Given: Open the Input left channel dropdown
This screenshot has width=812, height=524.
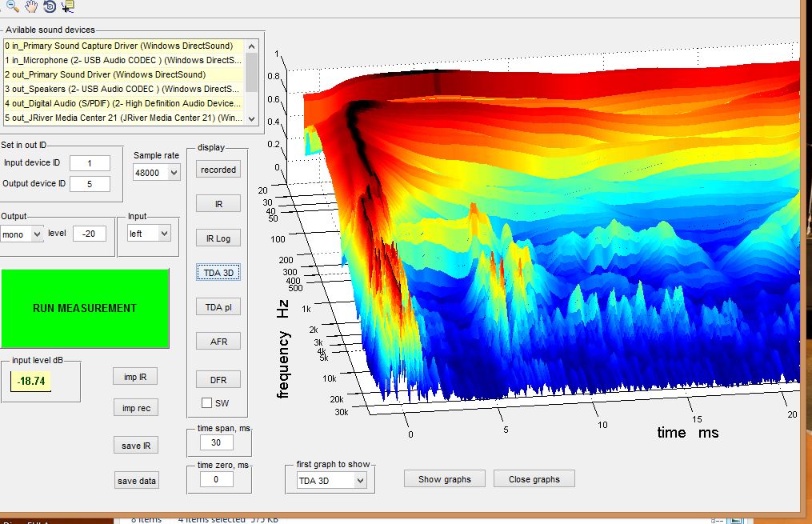Looking at the screenshot, I should click(x=149, y=234).
